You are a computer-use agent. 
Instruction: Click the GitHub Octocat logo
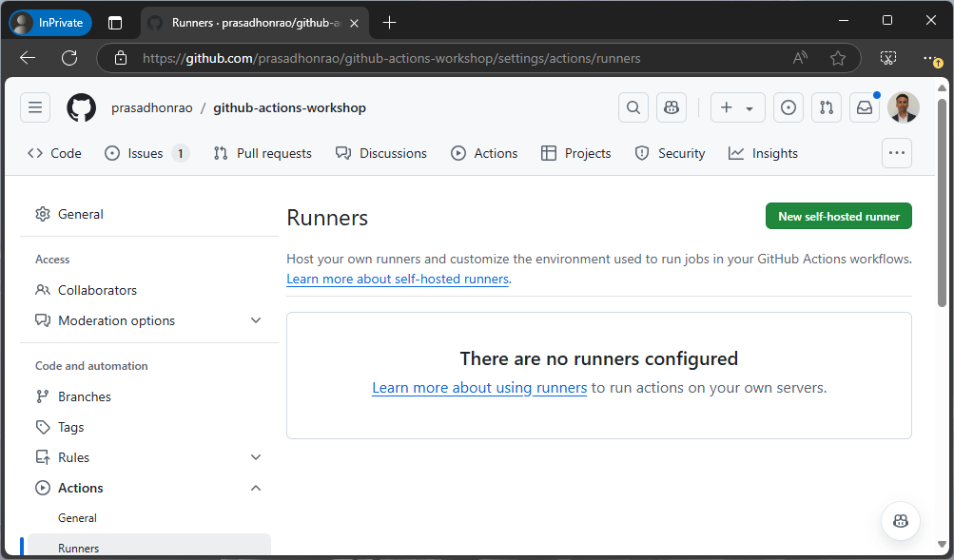click(x=82, y=107)
